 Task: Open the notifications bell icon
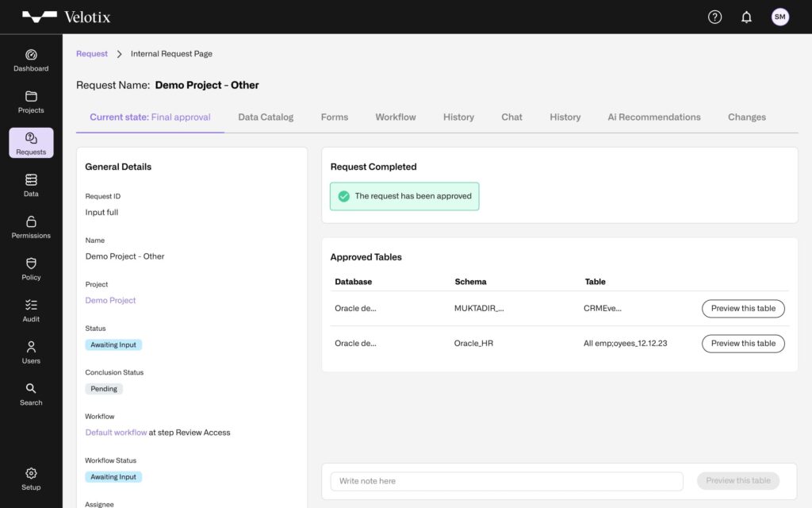tap(746, 17)
